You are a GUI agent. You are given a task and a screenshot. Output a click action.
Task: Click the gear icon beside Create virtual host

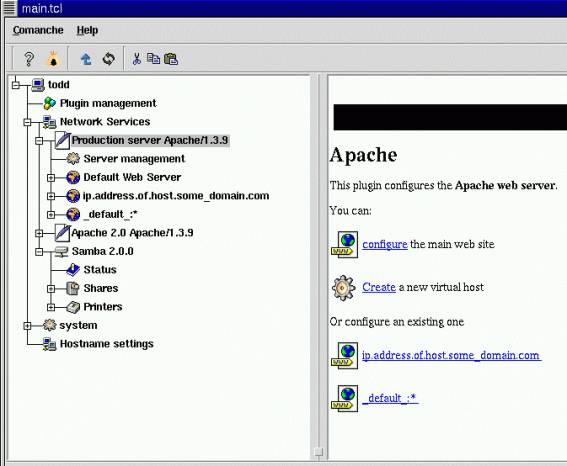tap(343, 288)
